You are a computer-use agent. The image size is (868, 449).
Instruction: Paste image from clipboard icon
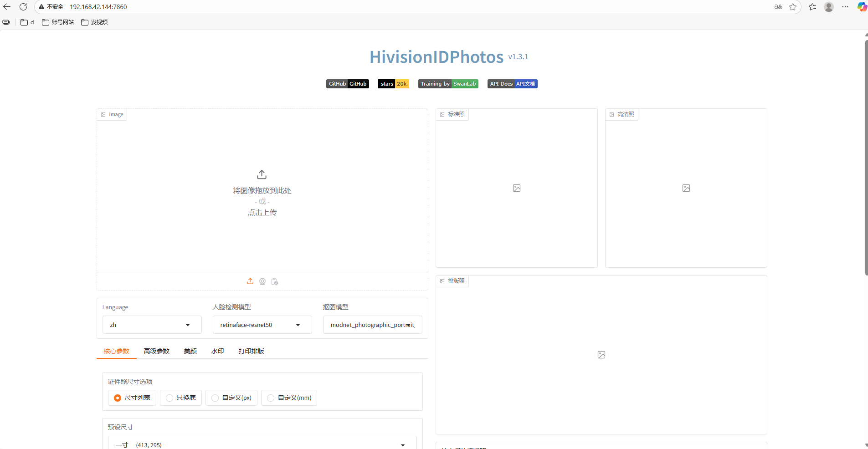click(x=275, y=281)
